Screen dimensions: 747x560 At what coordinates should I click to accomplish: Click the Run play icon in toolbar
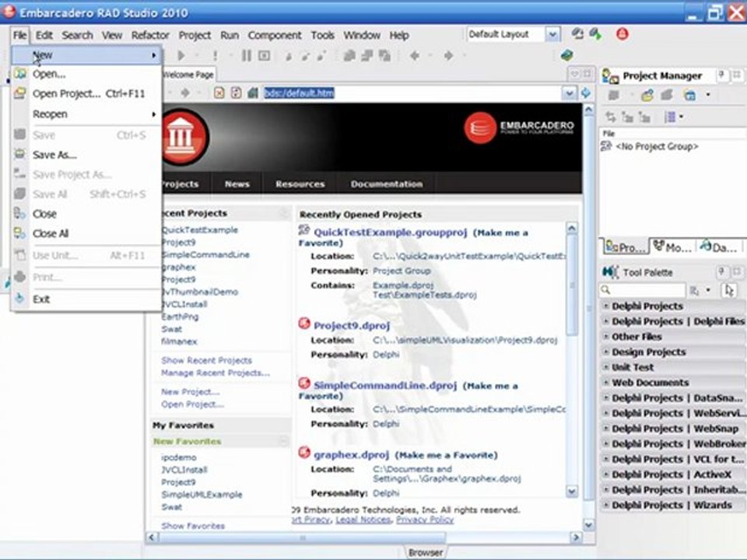(181, 56)
